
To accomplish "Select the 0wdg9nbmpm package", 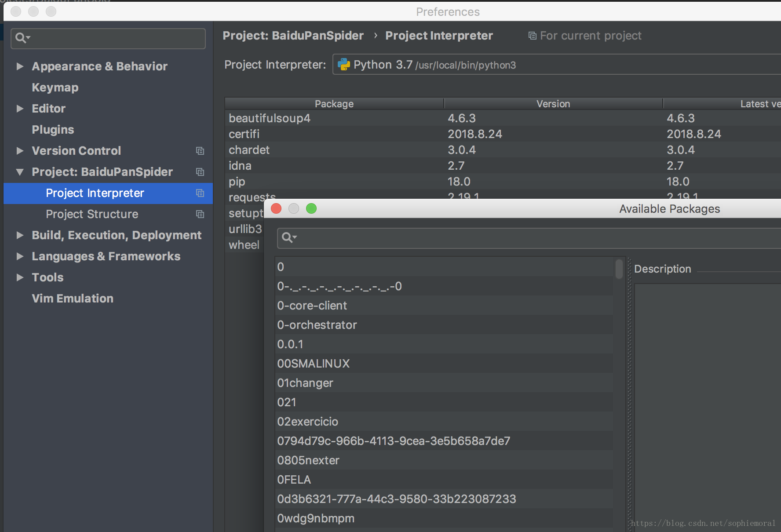I will tap(444, 518).
